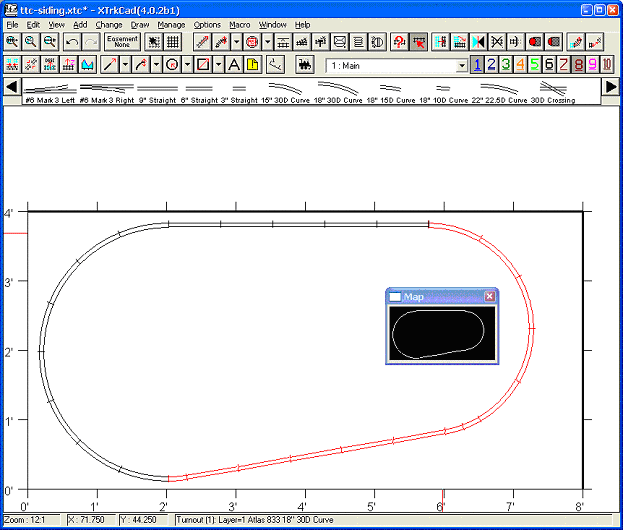Open the Manage menu

(x=171, y=24)
